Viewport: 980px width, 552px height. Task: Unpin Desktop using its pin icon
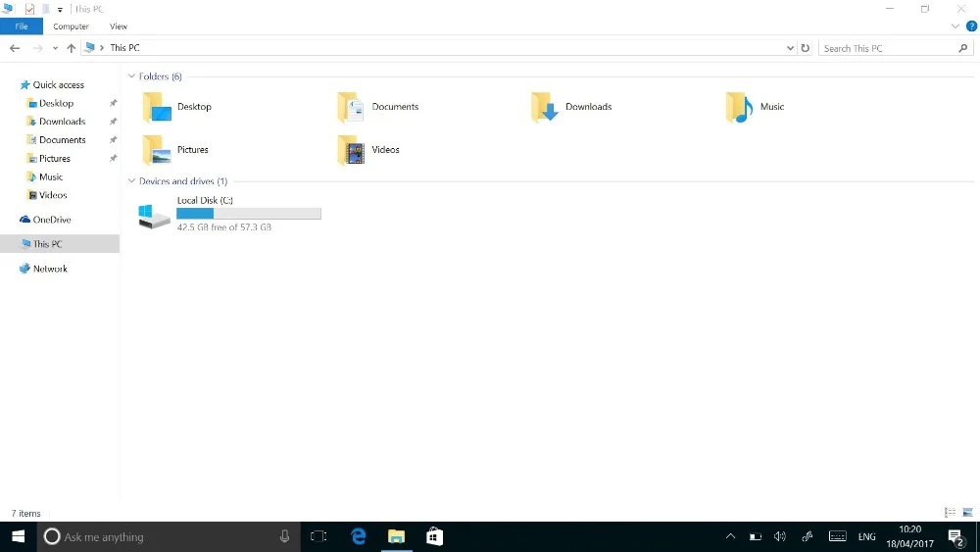(x=113, y=103)
